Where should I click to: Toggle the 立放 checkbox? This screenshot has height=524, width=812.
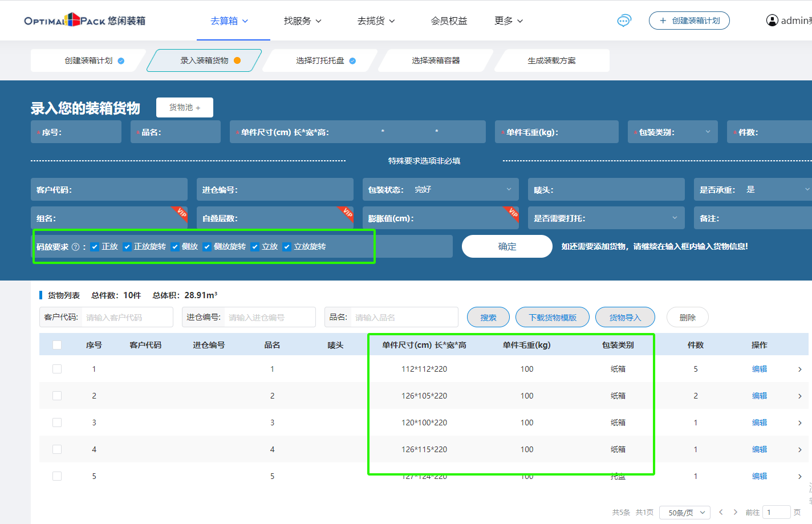(x=255, y=247)
